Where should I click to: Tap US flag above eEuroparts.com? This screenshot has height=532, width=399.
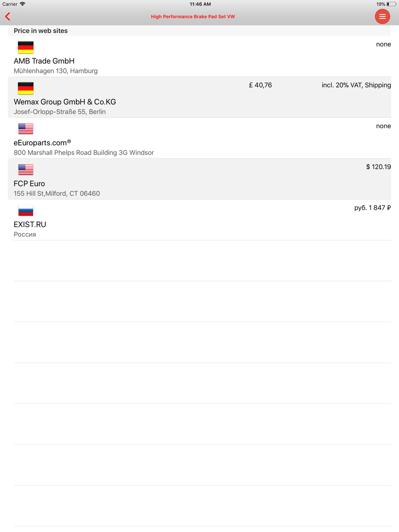(26, 129)
